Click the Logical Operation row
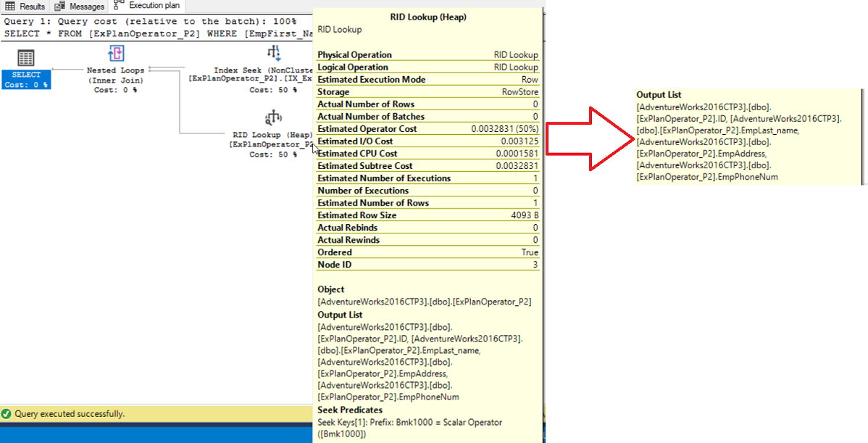The height and width of the screenshot is (443, 868). [x=428, y=67]
